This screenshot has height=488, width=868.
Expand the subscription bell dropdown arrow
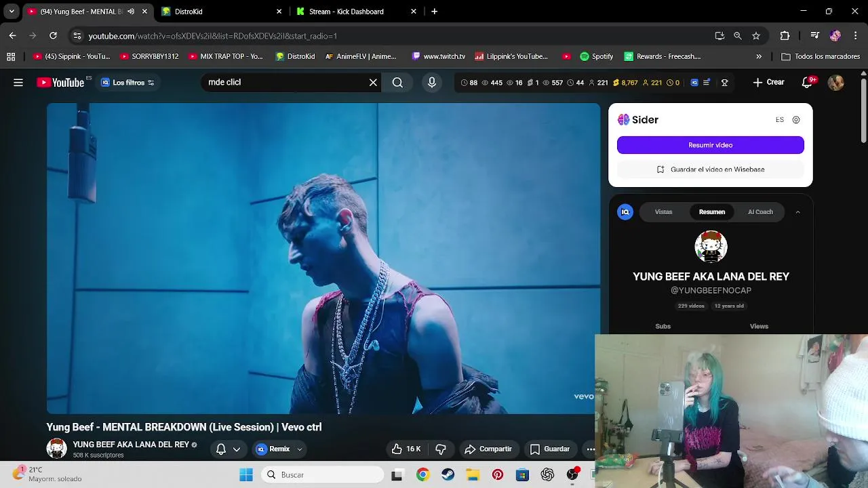[237, 449]
